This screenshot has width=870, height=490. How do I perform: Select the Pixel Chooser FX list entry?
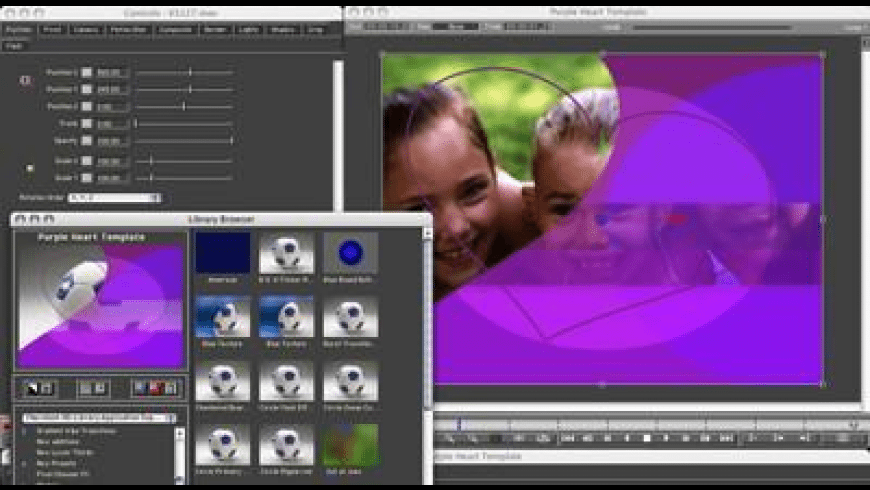pos(63,474)
